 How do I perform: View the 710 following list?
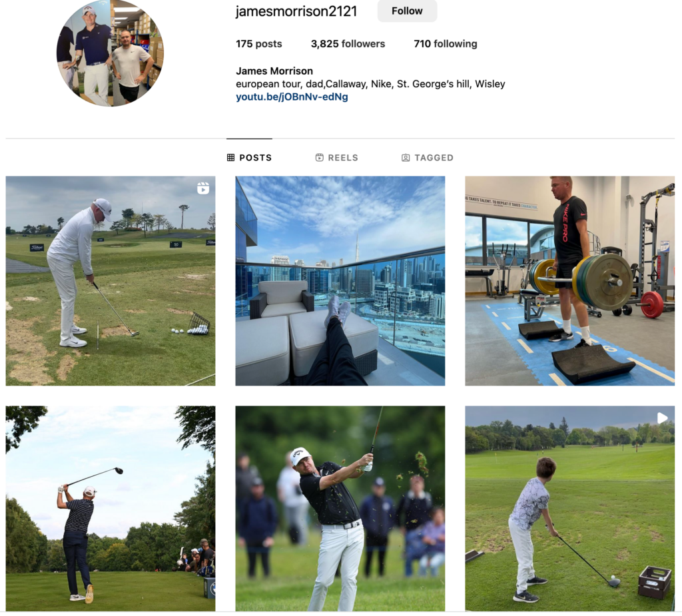point(446,44)
